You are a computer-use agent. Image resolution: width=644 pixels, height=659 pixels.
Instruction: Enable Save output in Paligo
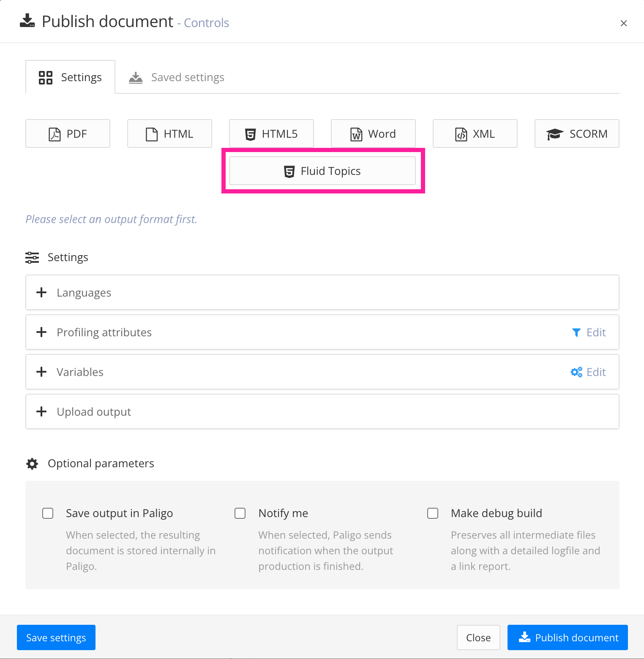48,513
